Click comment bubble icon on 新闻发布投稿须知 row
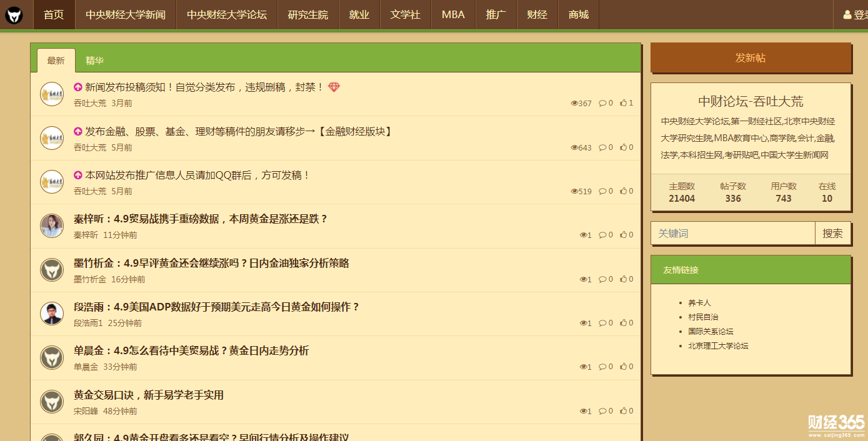The image size is (868, 441). (x=602, y=103)
